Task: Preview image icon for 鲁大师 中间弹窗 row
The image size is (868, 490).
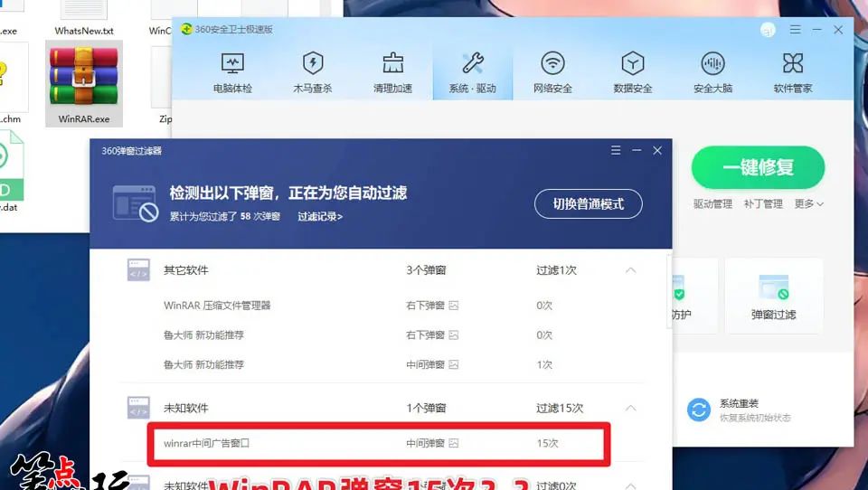Action: click(x=453, y=364)
